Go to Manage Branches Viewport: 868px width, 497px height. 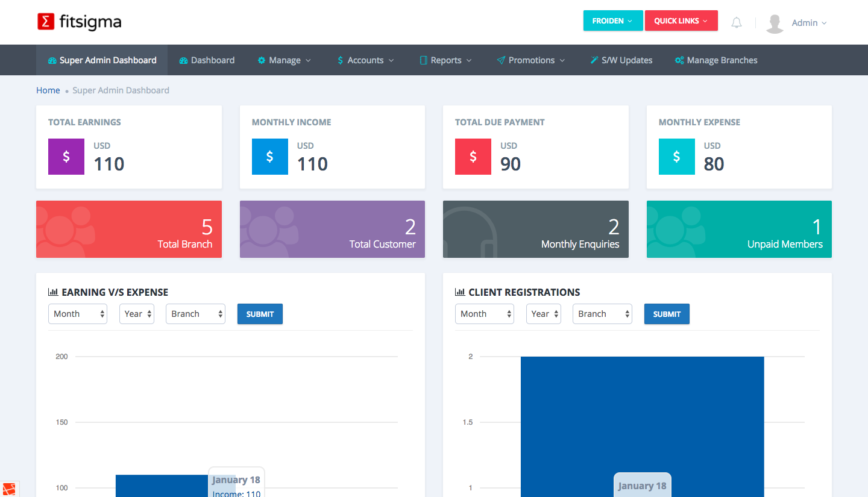[716, 60]
